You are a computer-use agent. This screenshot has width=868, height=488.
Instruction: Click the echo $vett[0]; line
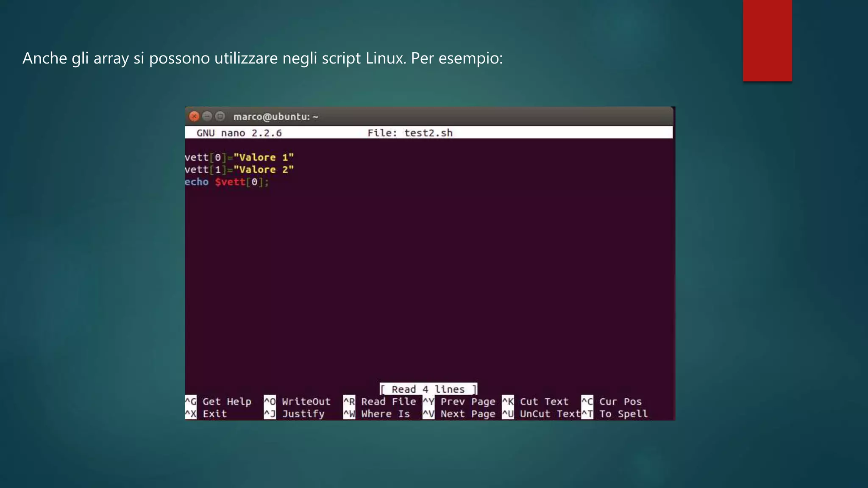227,182
